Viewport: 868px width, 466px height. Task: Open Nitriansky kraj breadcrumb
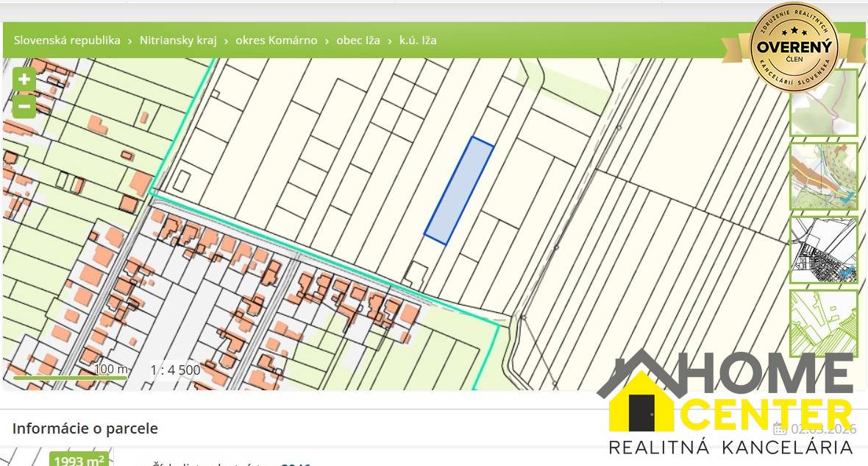tap(178, 40)
